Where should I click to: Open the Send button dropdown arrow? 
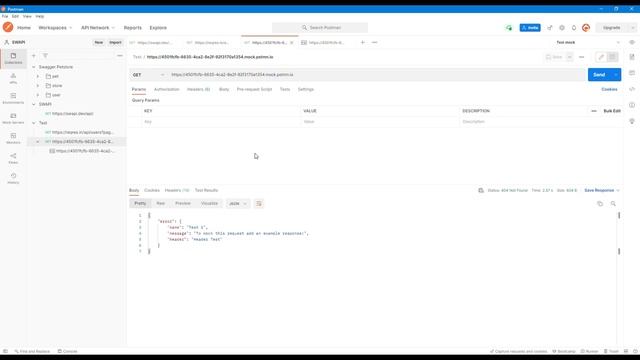[x=616, y=75]
